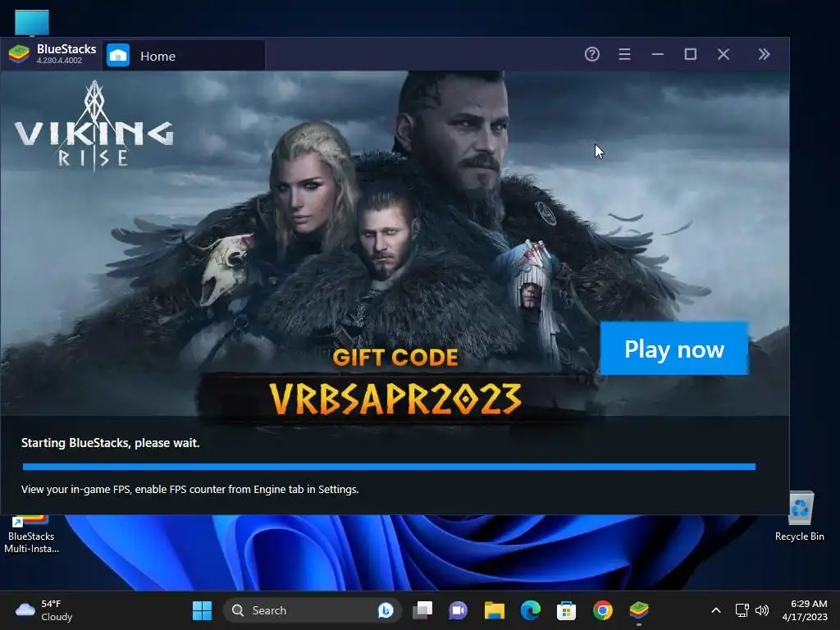The image size is (840, 630).
Task: Launch Google Chrome from taskbar
Action: (x=603, y=610)
